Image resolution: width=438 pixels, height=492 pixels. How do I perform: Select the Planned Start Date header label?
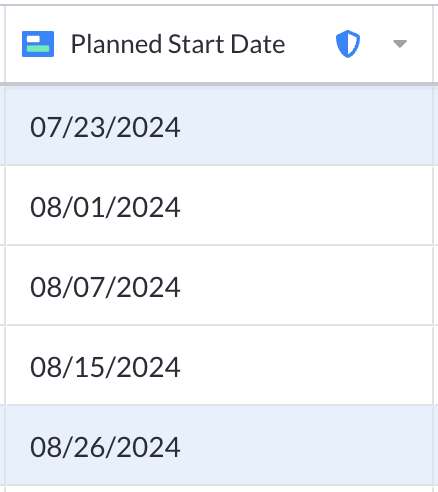(x=178, y=44)
